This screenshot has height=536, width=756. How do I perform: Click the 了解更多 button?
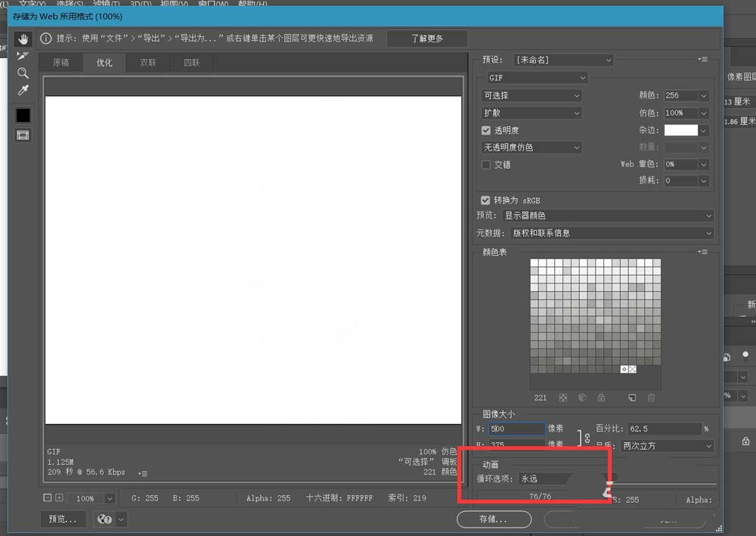[x=426, y=38]
